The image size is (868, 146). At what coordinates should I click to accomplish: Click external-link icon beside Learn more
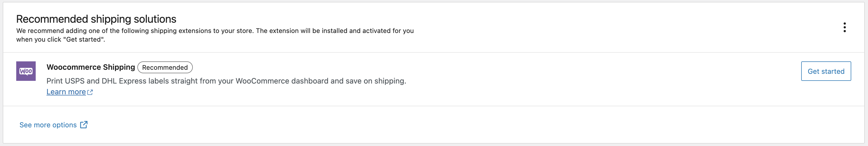(x=90, y=92)
